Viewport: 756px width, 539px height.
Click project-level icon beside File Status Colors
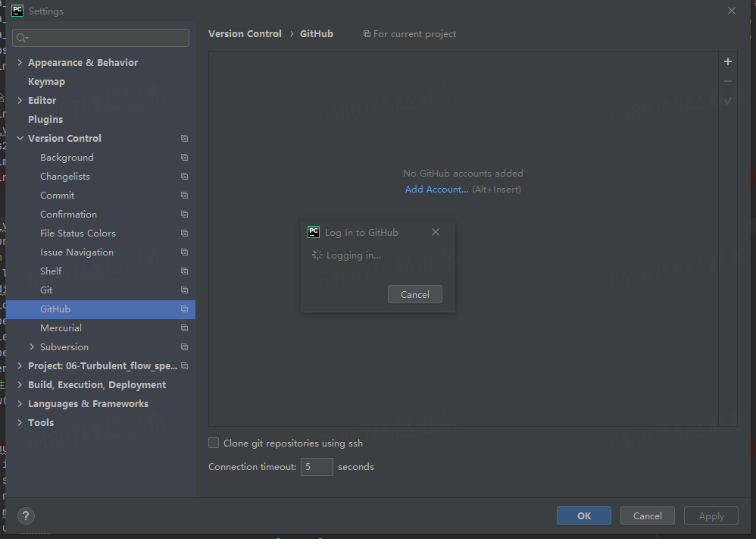pyautogui.click(x=184, y=233)
